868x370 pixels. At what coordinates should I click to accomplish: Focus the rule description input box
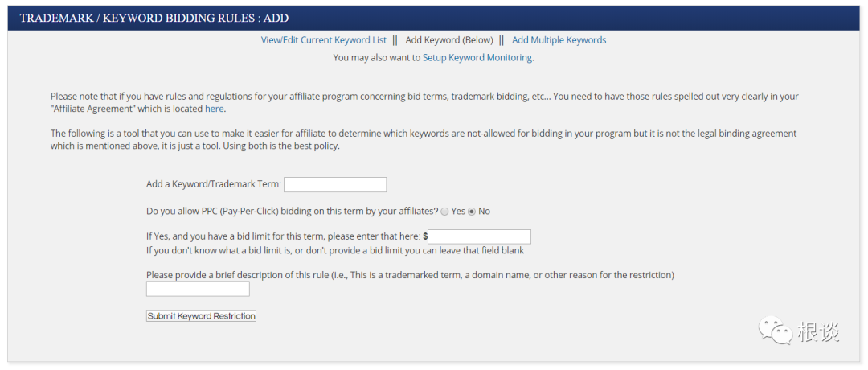point(198,289)
